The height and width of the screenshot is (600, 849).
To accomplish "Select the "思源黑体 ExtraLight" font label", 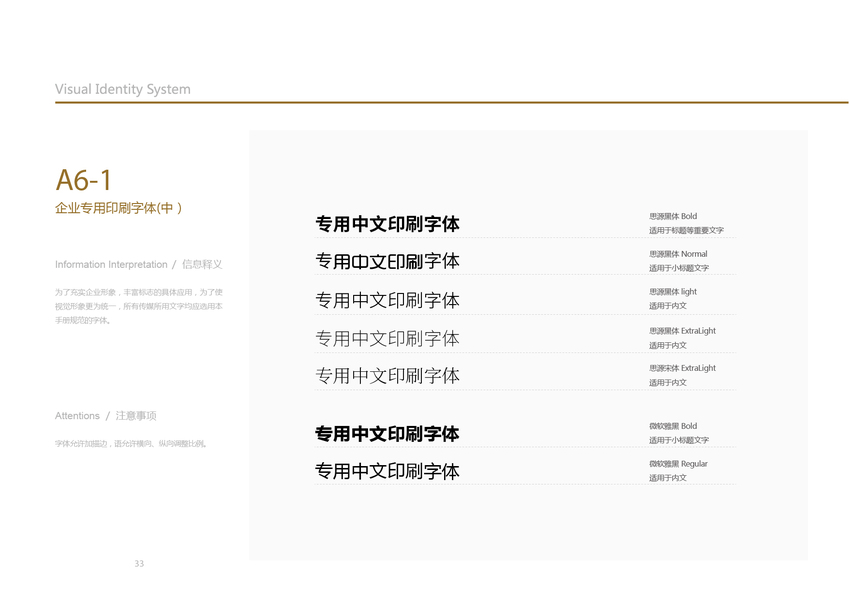I will coord(683,331).
